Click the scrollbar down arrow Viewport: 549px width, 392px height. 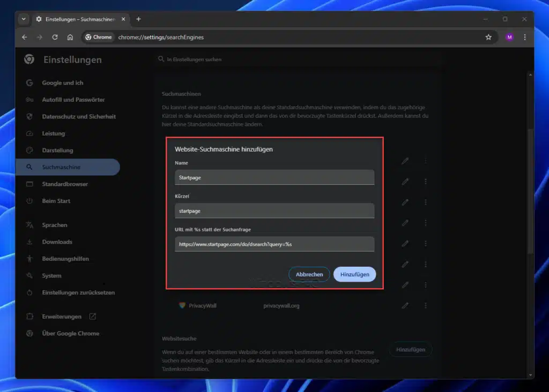(x=530, y=375)
